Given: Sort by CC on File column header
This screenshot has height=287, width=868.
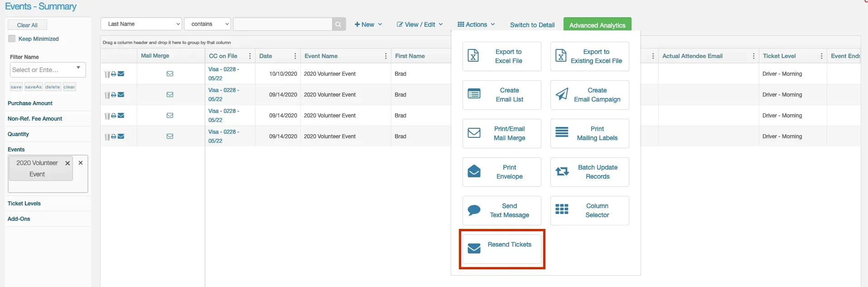Looking at the screenshot, I should pos(223,56).
